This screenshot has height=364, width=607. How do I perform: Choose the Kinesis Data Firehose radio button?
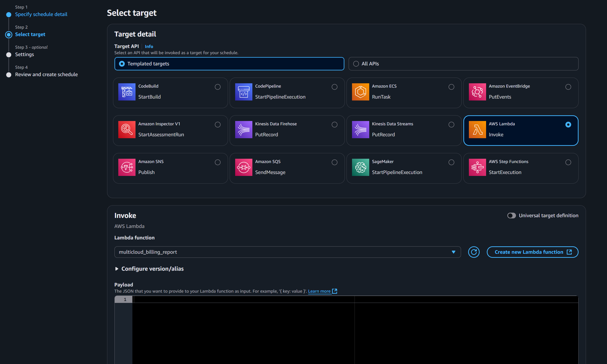[x=334, y=125]
